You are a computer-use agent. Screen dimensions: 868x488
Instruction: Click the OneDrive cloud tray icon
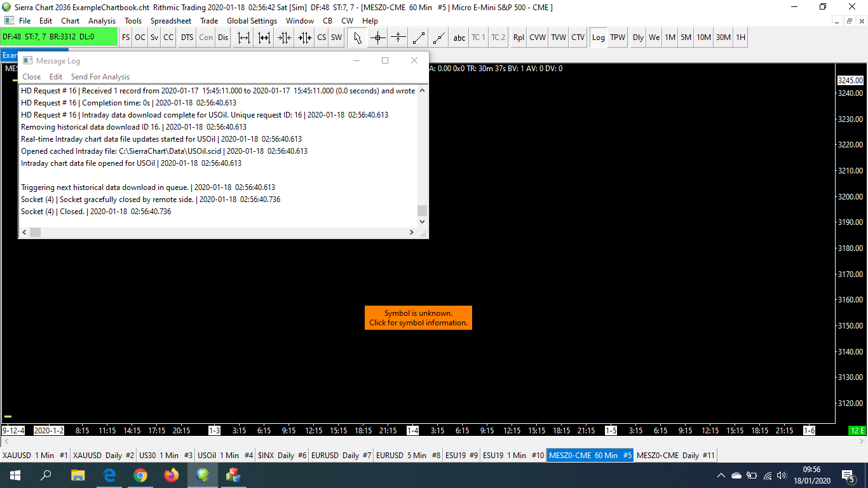(x=736, y=475)
